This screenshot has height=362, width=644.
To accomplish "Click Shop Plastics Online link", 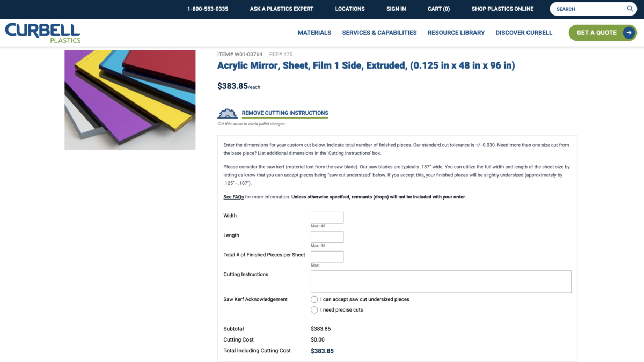I will point(502,9).
